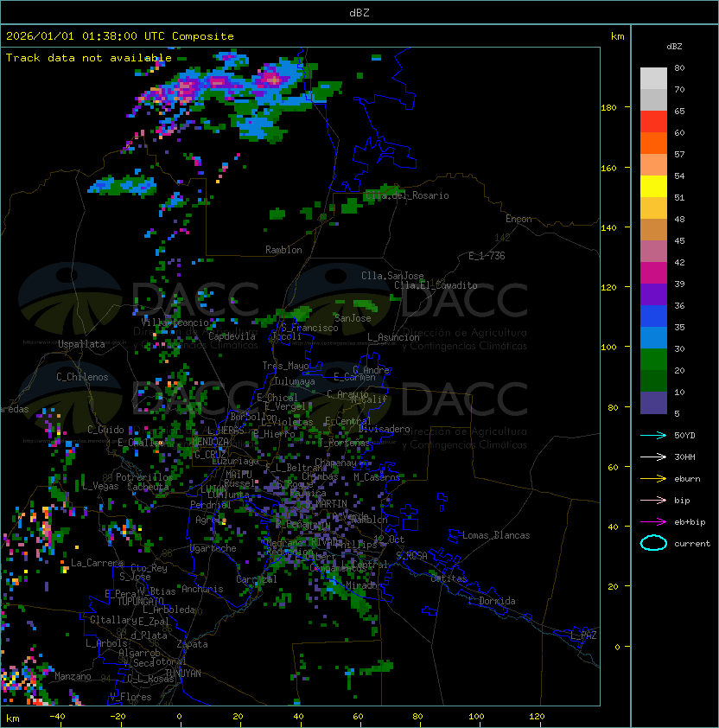Click the 'Anchoris' place label
This screenshot has height=728, width=719.
[x=202, y=589]
